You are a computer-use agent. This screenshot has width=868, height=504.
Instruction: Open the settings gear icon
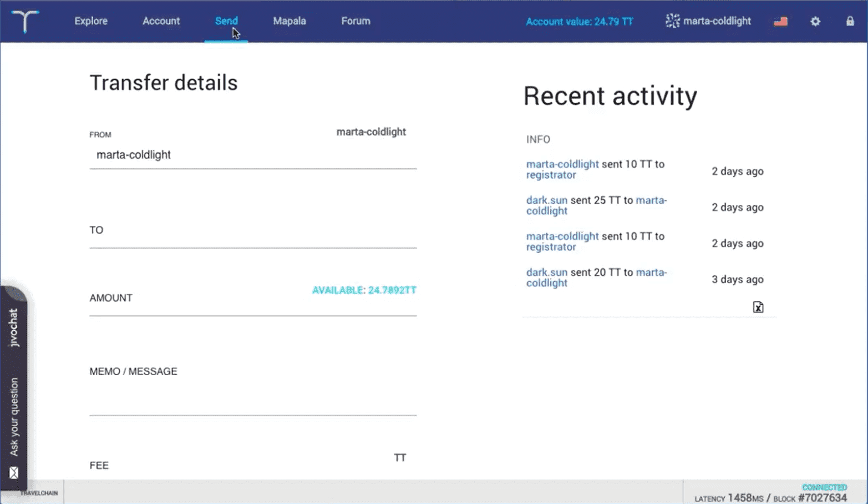(815, 22)
